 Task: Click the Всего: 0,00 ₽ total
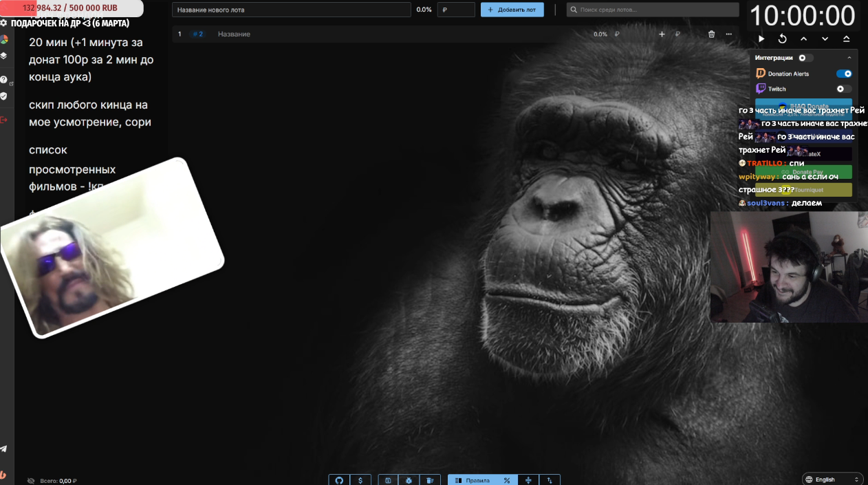pos(58,481)
